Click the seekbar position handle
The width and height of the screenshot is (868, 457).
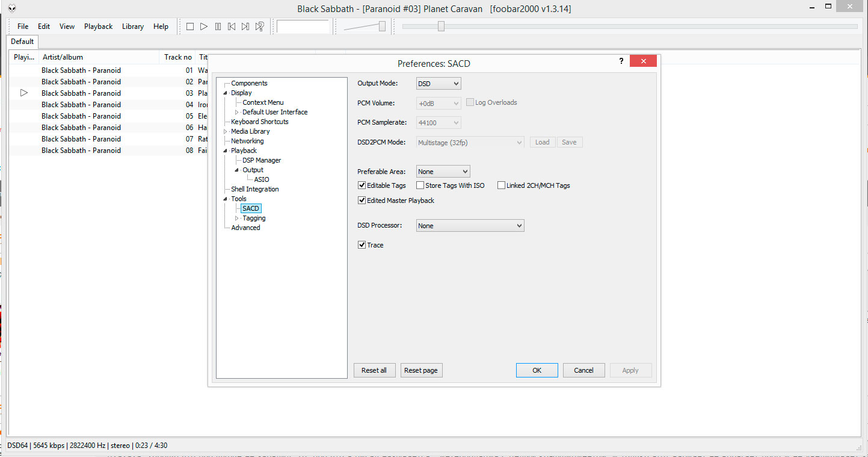(441, 26)
